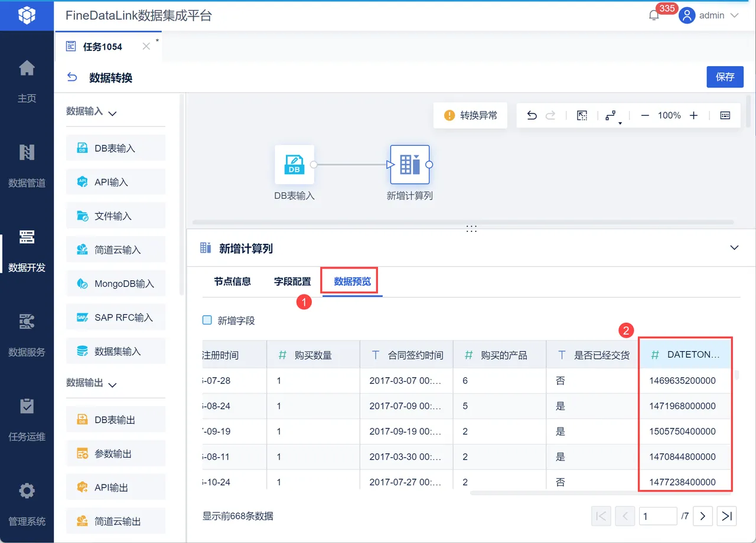Screen dimensions: 756x543
Task: Open 数据管道 in the left sidebar
Action: (27, 165)
